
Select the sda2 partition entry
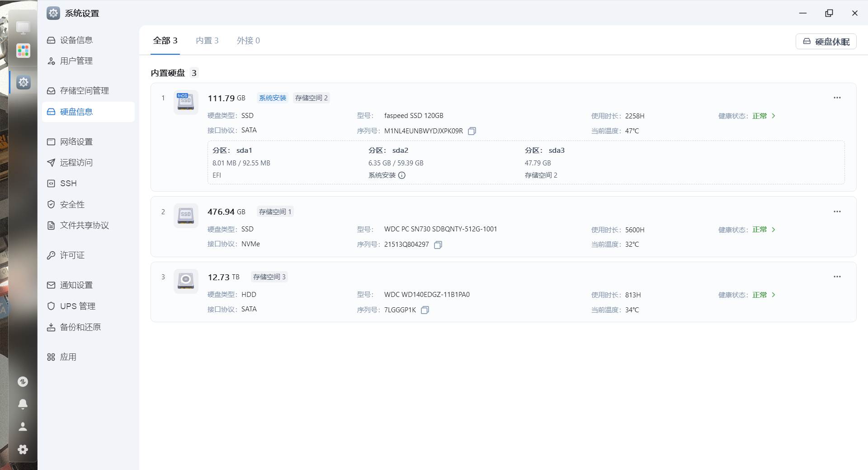(396, 163)
